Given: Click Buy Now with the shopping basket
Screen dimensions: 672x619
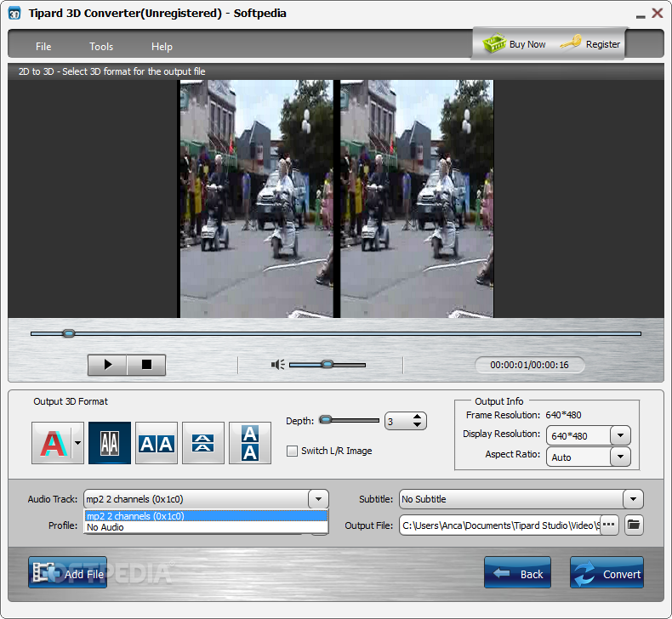Looking at the screenshot, I should (514, 43).
